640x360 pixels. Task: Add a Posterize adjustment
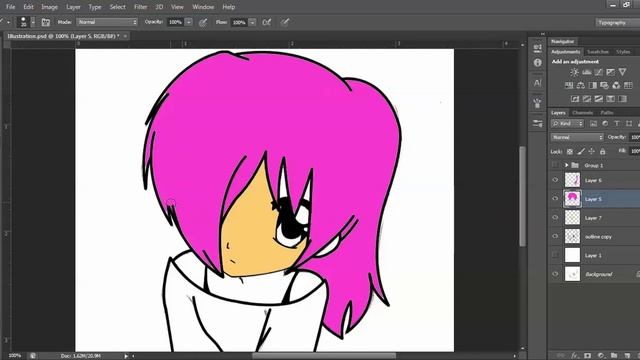click(x=587, y=99)
